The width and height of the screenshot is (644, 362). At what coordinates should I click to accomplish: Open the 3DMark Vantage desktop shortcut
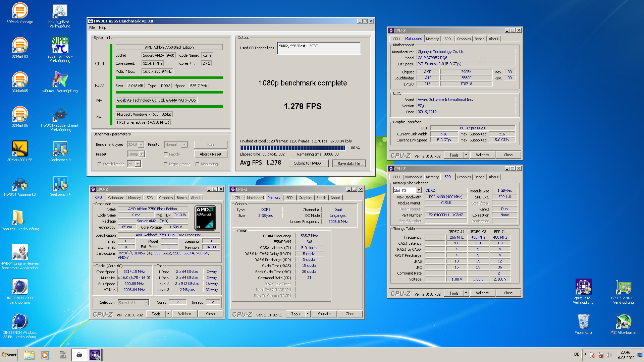coord(20,13)
